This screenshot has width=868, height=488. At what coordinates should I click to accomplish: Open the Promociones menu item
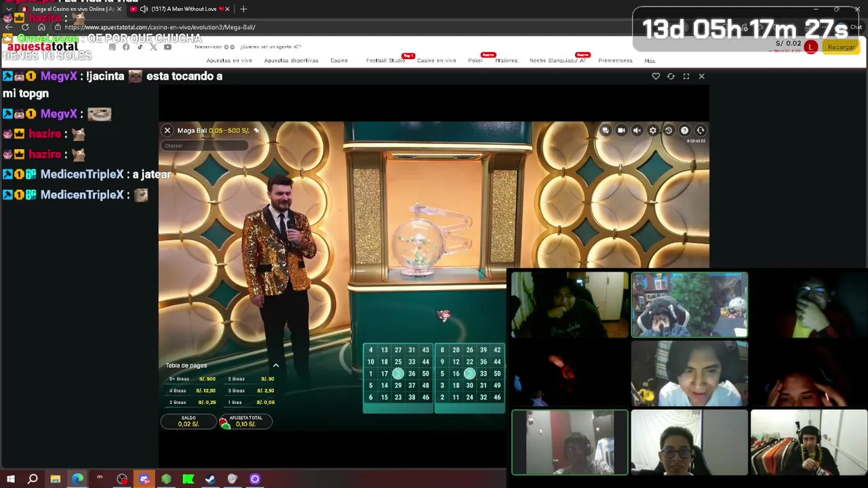[616, 60]
